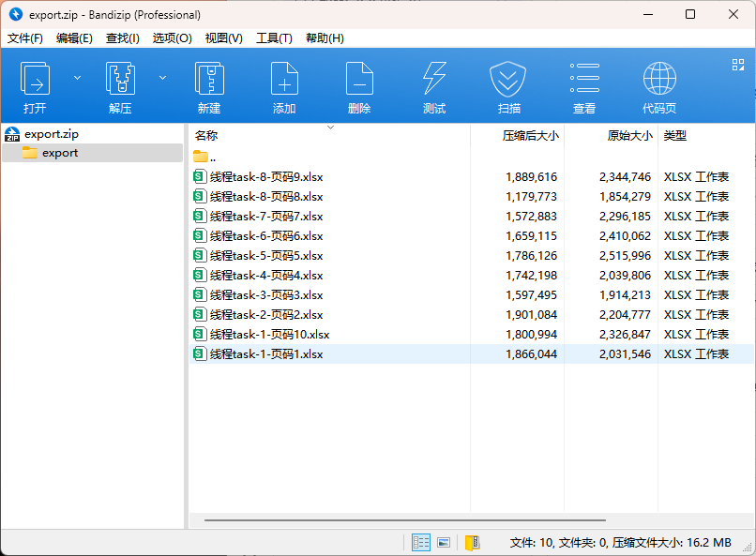
Task: Select the export folder in tree
Action: [60, 153]
